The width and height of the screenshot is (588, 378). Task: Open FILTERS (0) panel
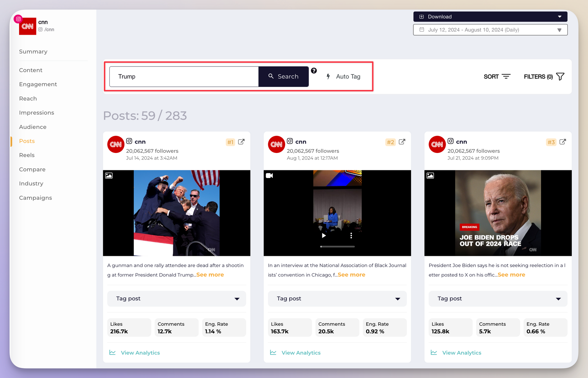tap(544, 76)
